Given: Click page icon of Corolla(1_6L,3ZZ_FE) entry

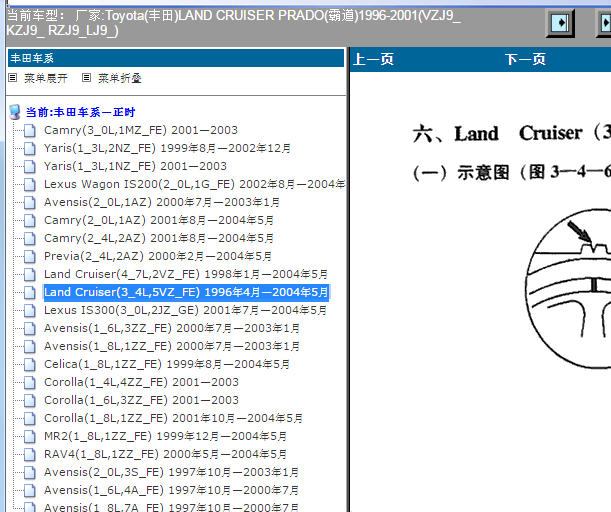Looking at the screenshot, I should tap(30, 400).
